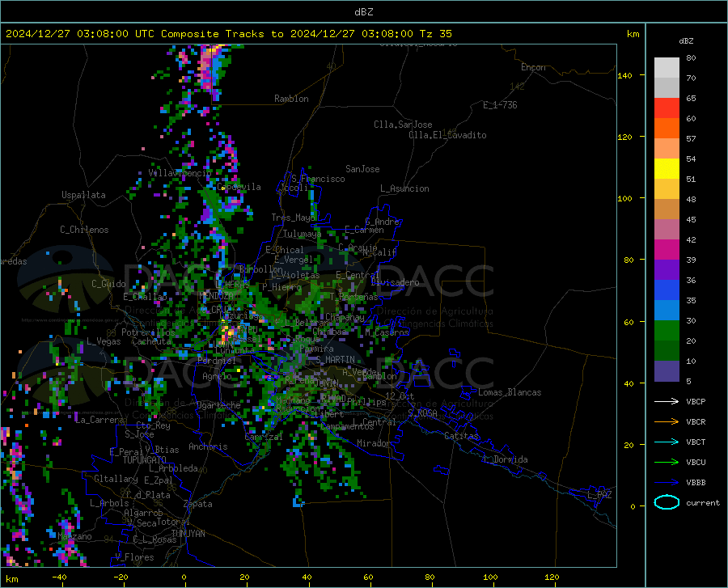Pick the slate purple 10 dBZ swatch
Image resolution: width=728 pixels, height=588 pixels.
pos(667,370)
